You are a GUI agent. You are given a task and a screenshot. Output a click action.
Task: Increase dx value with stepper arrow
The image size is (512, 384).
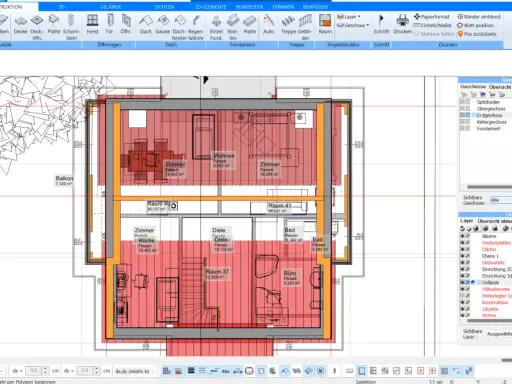click(x=46, y=369)
